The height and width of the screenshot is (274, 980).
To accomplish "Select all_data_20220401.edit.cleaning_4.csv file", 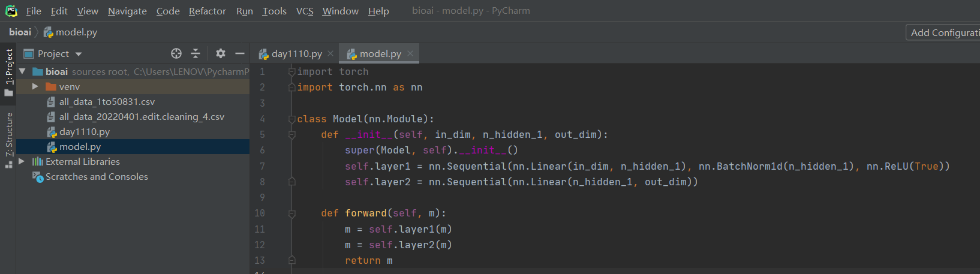I will tap(133, 117).
